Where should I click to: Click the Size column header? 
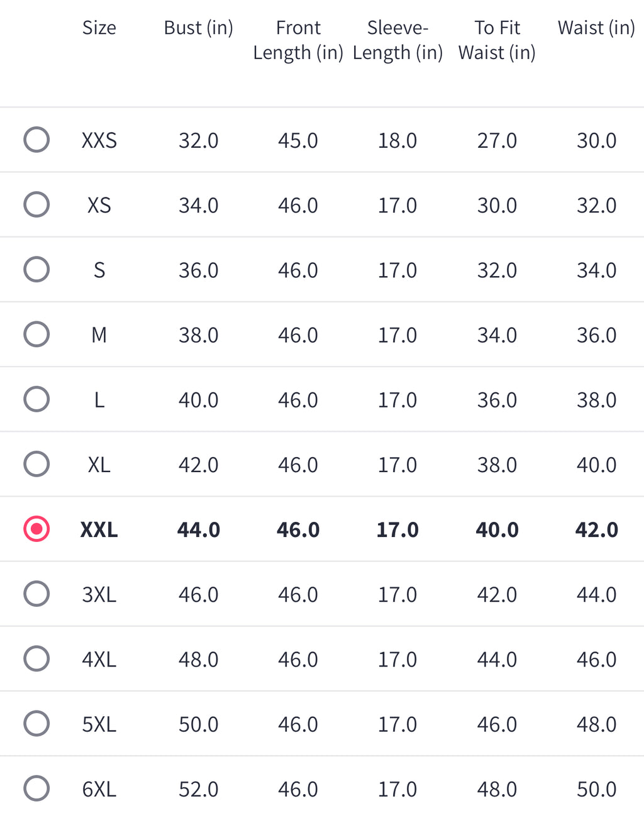pos(99,28)
